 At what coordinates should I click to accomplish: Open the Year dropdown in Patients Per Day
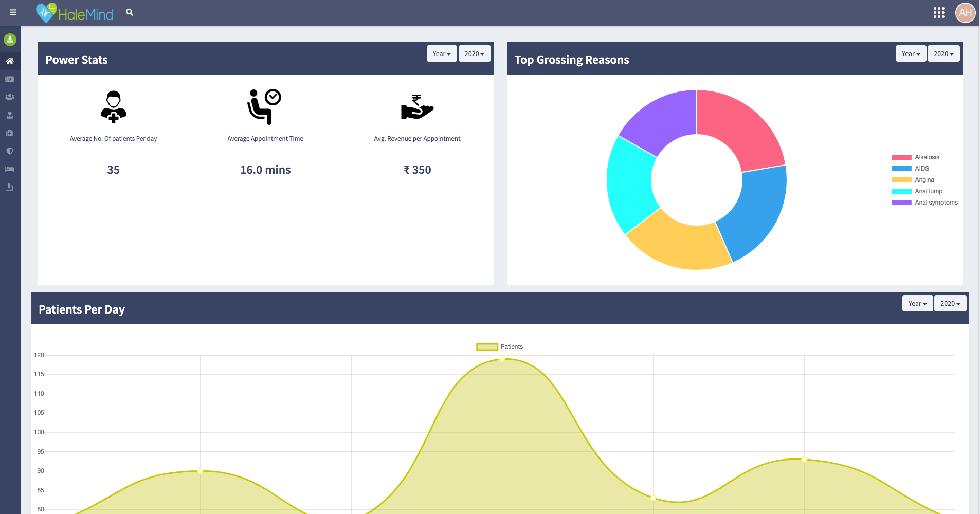pyautogui.click(x=917, y=303)
